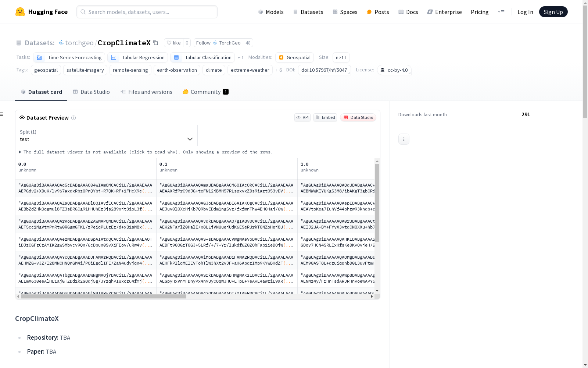Follow the TorchGeo organization

coord(218,43)
